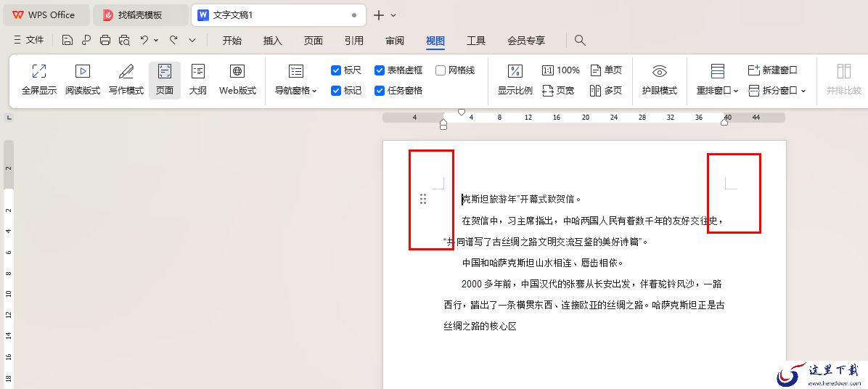Choose Multiple Pages (多页) view
868x389 pixels.
coord(606,91)
